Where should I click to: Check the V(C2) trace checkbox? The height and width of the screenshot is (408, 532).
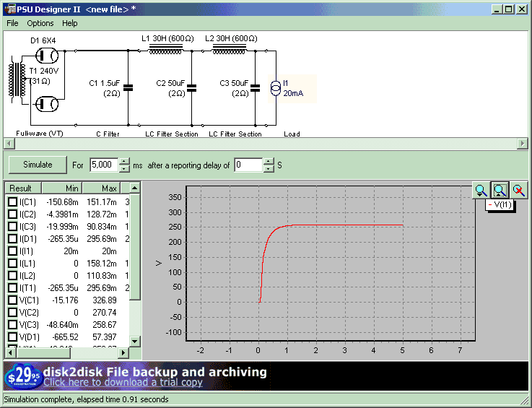pyautogui.click(x=12, y=312)
